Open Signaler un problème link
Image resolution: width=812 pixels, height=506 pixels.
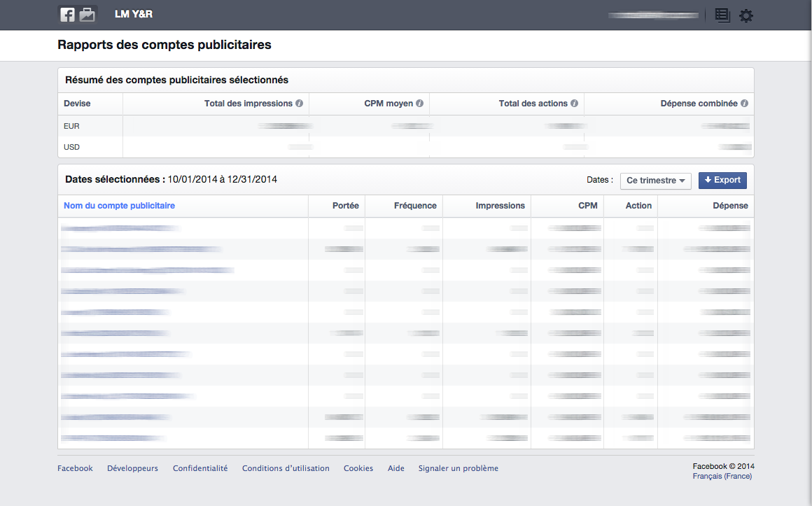458,468
